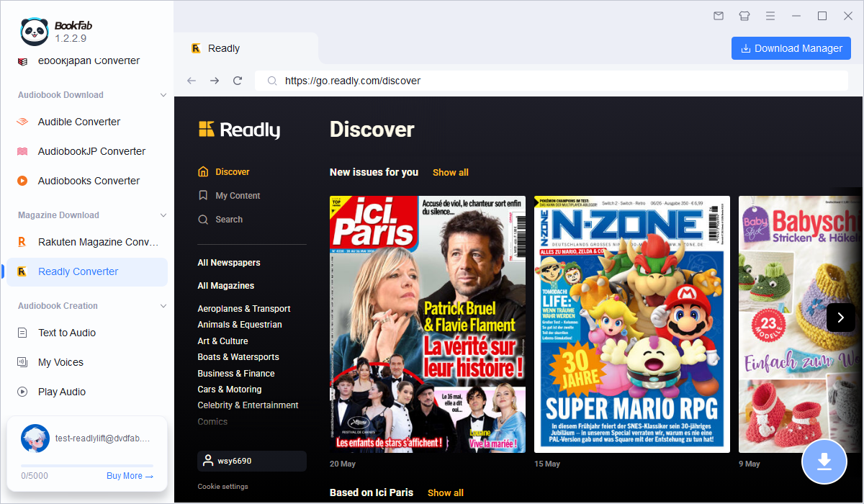Click the Discover home icon
The image size is (864, 504).
pos(203,172)
